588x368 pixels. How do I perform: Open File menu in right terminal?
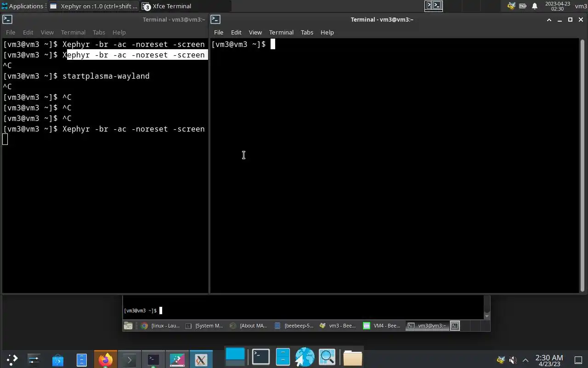point(219,32)
